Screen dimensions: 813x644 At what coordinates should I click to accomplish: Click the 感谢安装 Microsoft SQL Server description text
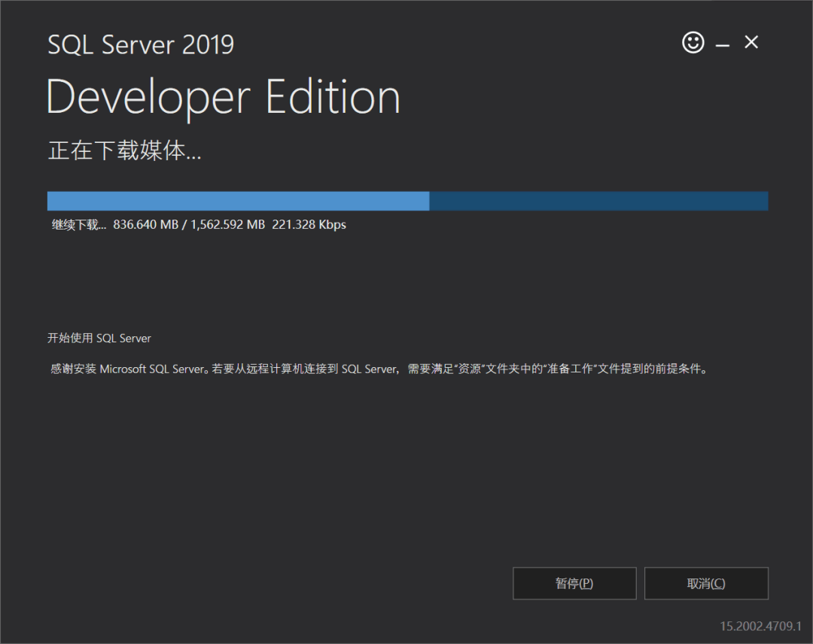point(379,369)
